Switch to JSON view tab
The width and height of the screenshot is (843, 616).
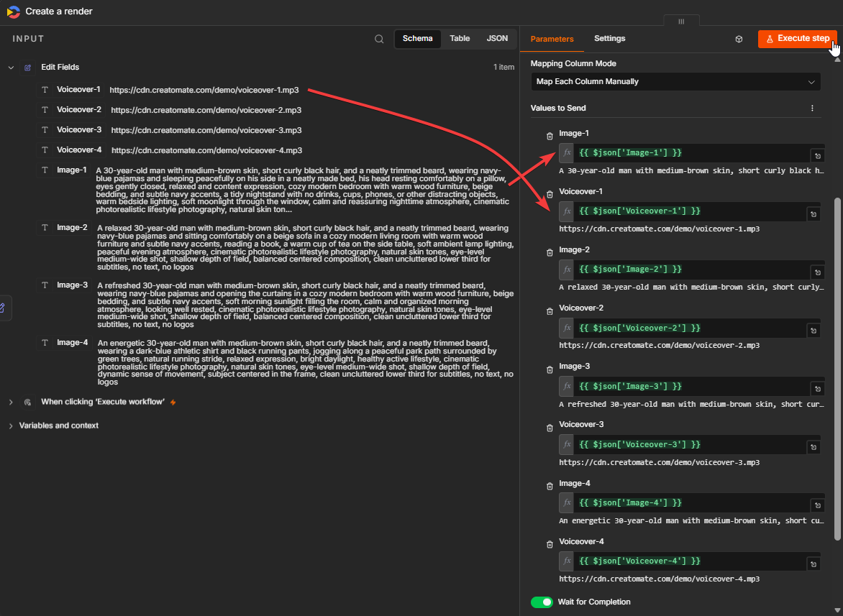[x=497, y=39]
